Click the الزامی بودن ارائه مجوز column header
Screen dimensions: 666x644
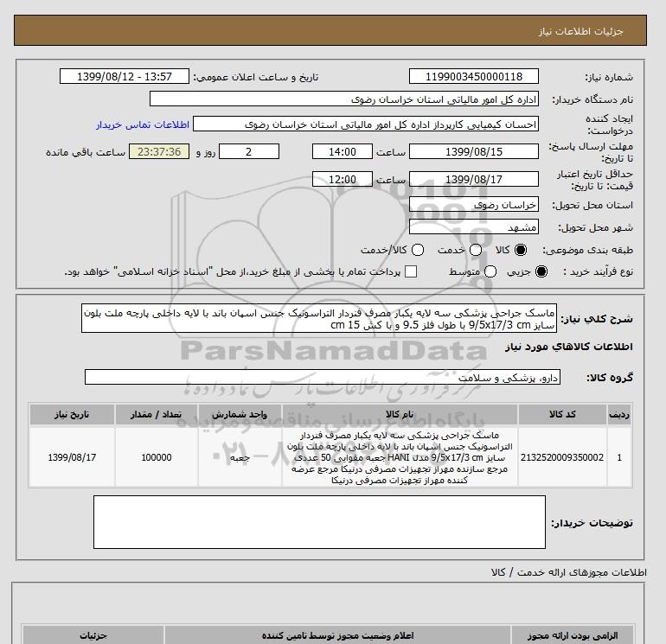[x=573, y=635]
